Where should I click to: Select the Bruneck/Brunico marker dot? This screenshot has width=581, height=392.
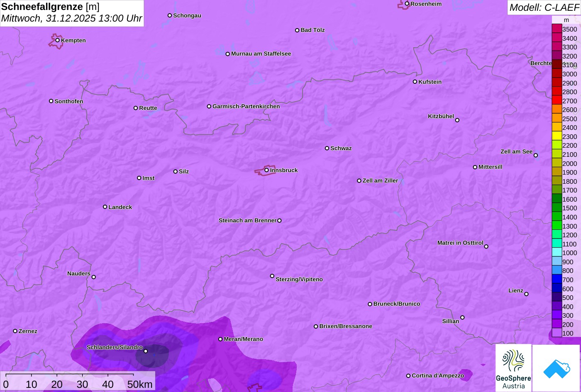point(370,304)
